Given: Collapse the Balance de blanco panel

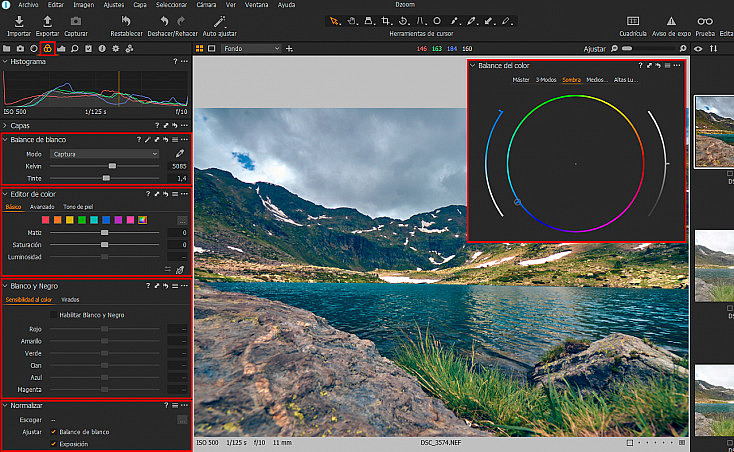Looking at the screenshot, I should coord(5,139).
